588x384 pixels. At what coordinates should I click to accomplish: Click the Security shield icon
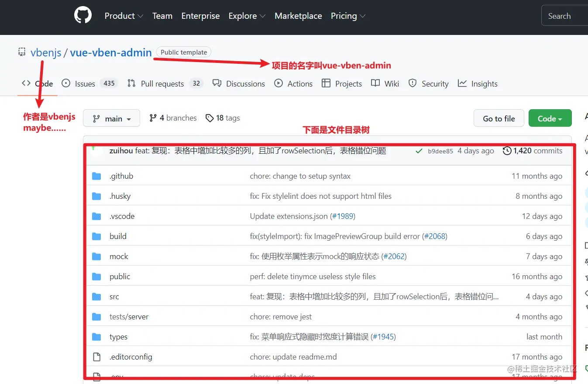[413, 83]
